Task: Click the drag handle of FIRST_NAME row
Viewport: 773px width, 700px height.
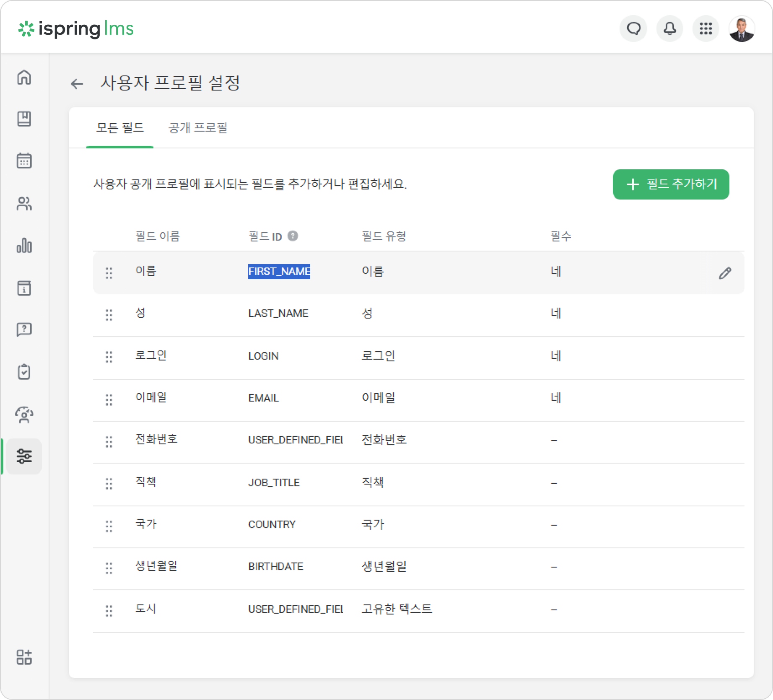Action: coord(109,273)
